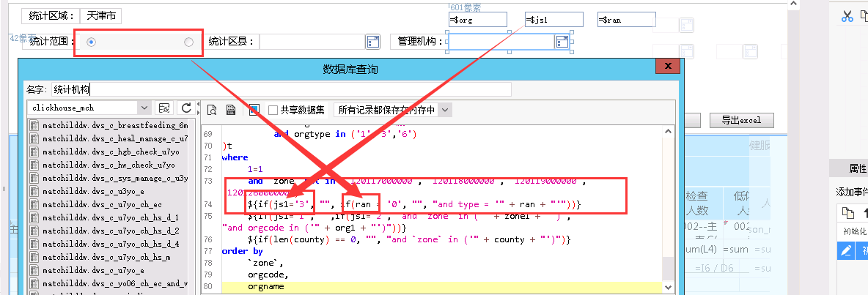Screen dimensions: 868x295
Task: Click the 添加事件 label in right panel
Action: click(851, 192)
